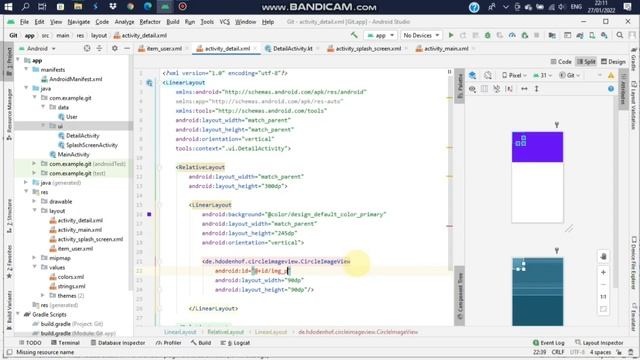Switch editor to Split view
This screenshot has height=360, width=640.
point(586,62)
